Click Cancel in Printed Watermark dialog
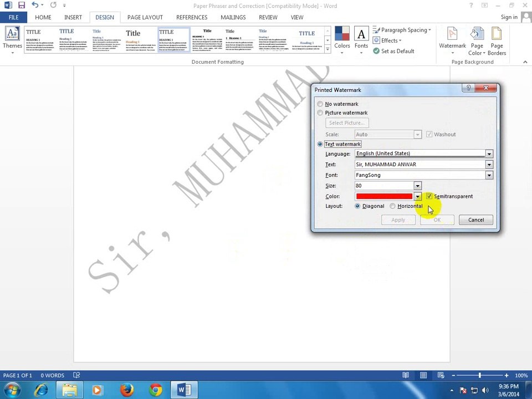 476,220
